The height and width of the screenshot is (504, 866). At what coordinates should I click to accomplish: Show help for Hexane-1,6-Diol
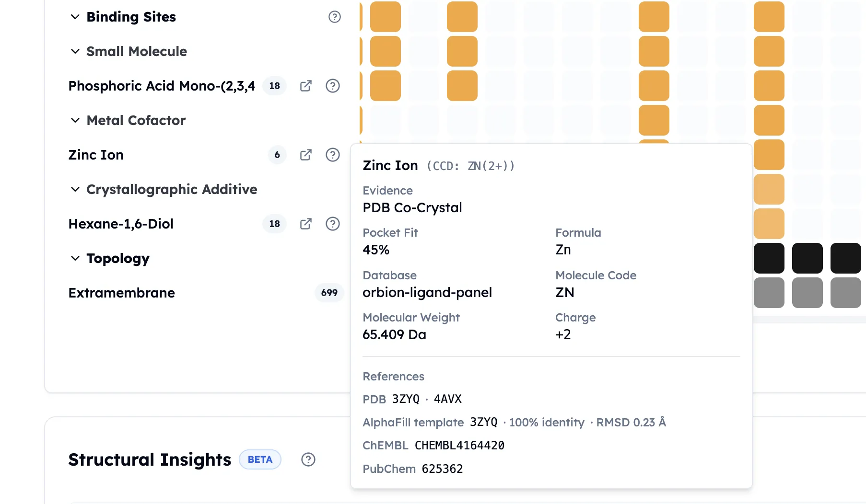point(333,224)
